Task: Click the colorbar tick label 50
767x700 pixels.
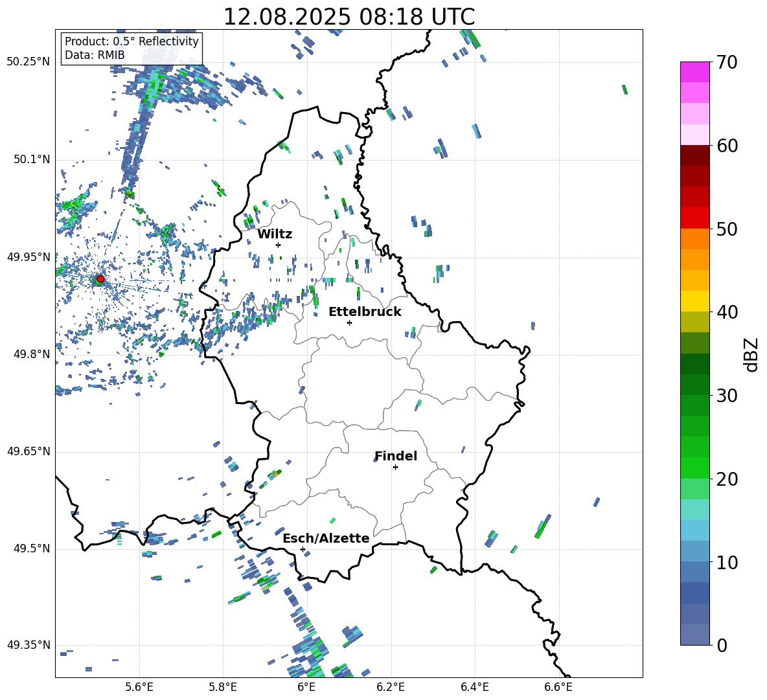Action: [x=726, y=229]
